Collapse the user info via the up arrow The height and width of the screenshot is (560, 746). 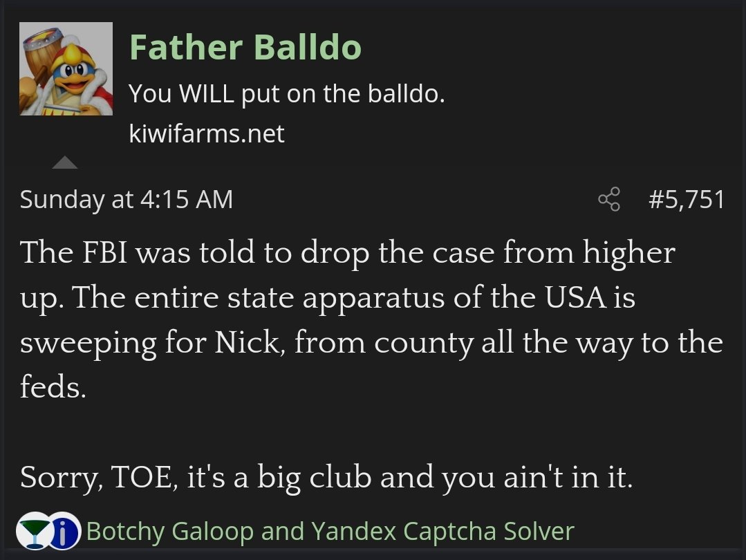tap(65, 162)
